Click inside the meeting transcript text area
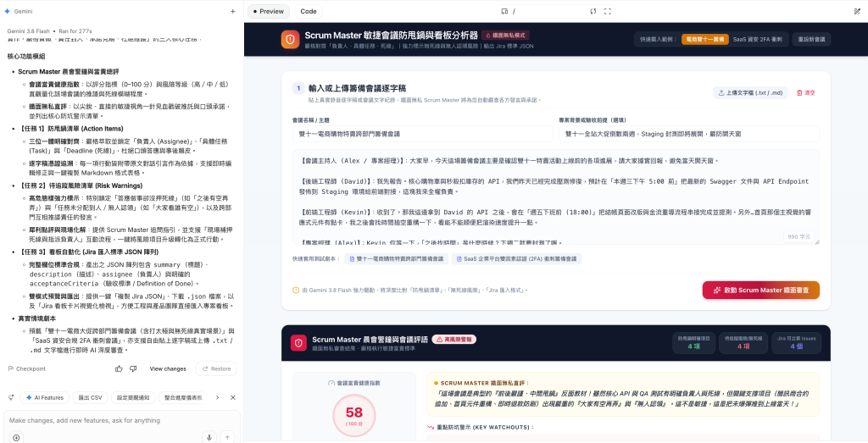The height and width of the screenshot is (443, 868). coord(556,197)
